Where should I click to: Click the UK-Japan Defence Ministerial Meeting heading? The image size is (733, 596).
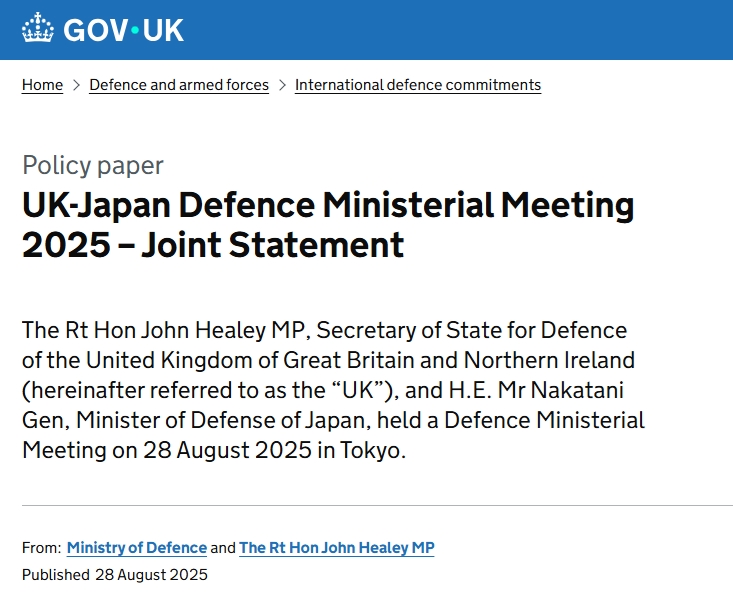coord(328,206)
